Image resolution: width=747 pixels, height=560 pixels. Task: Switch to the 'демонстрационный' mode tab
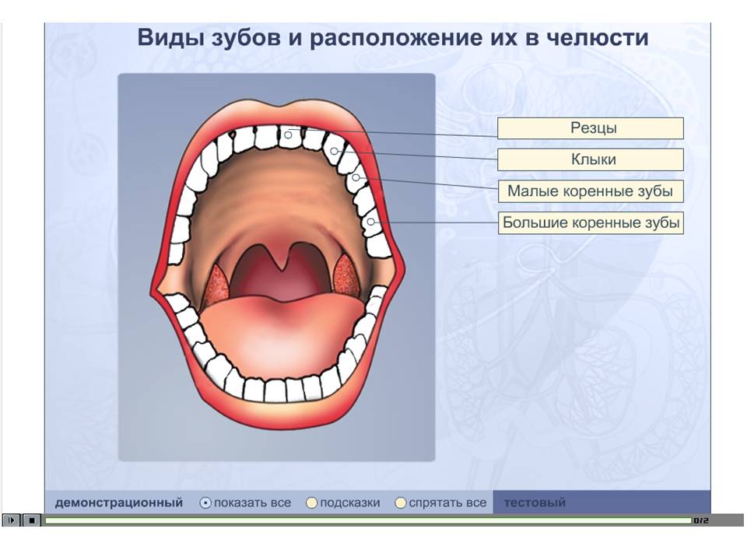[118, 502]
